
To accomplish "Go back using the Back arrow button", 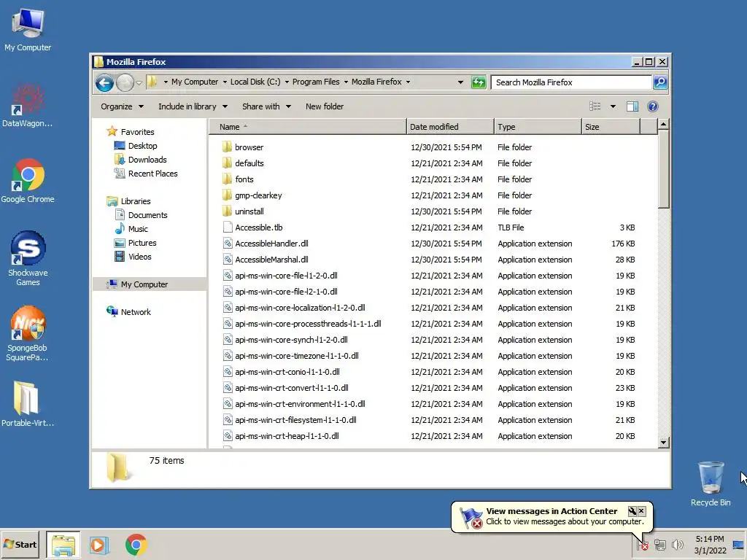I will (x=104, y=83).
